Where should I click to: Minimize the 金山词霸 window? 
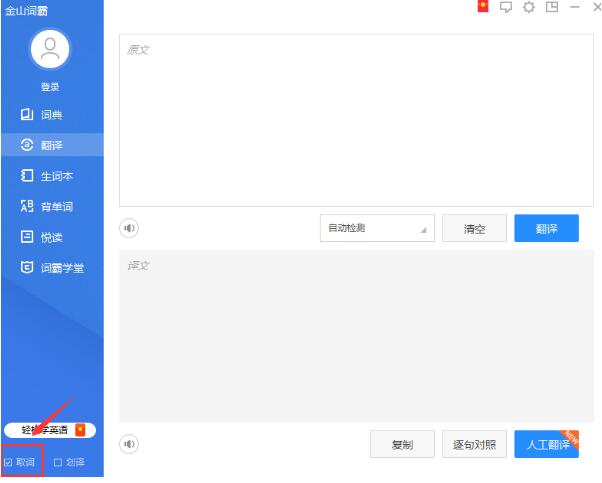pos(575,7)
